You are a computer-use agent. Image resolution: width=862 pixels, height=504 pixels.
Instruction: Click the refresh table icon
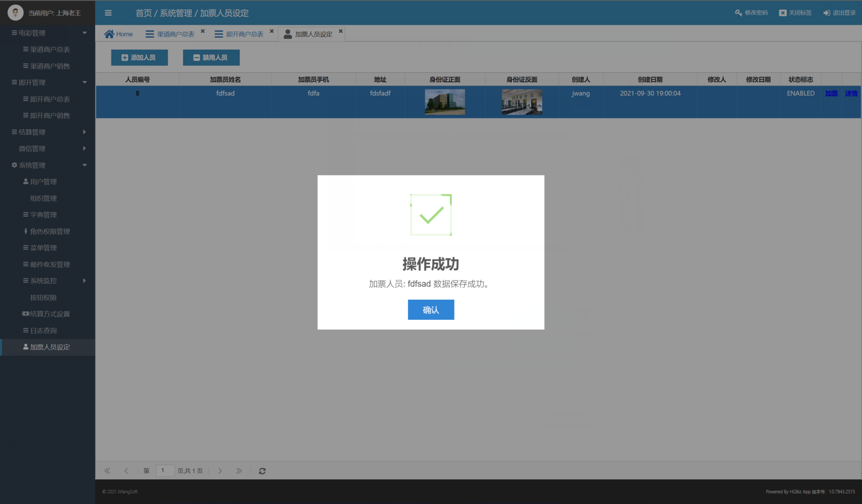(x=262, y=471)
